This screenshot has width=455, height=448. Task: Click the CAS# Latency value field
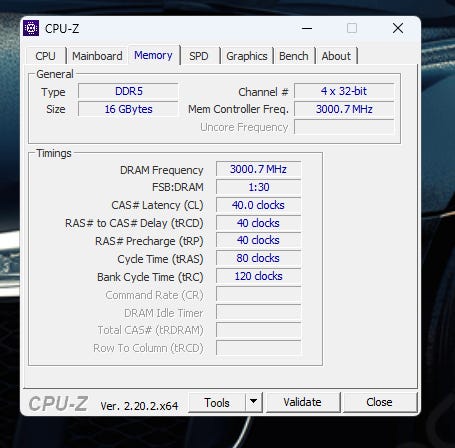[x=258, y=205]
